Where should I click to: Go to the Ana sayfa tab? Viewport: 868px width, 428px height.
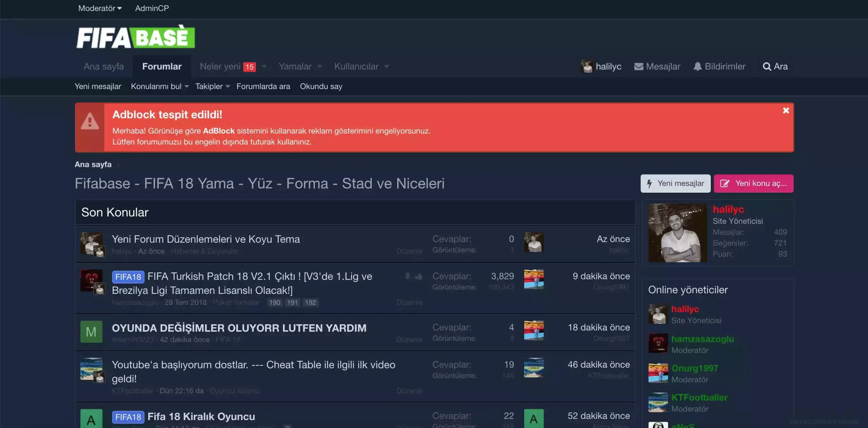103,66
